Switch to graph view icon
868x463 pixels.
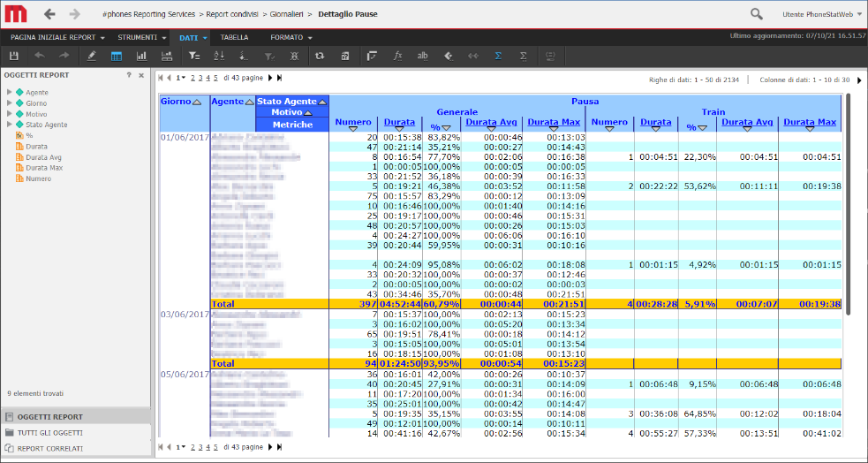141,56
